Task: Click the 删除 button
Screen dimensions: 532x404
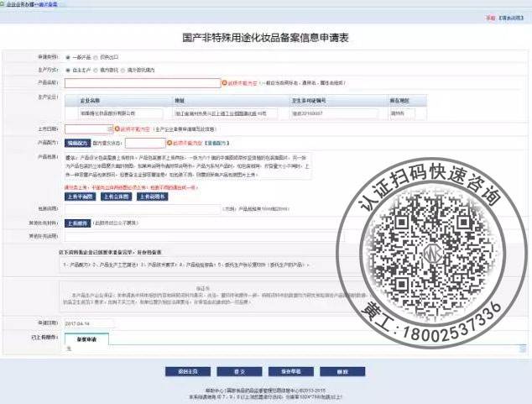Action: 342,372
